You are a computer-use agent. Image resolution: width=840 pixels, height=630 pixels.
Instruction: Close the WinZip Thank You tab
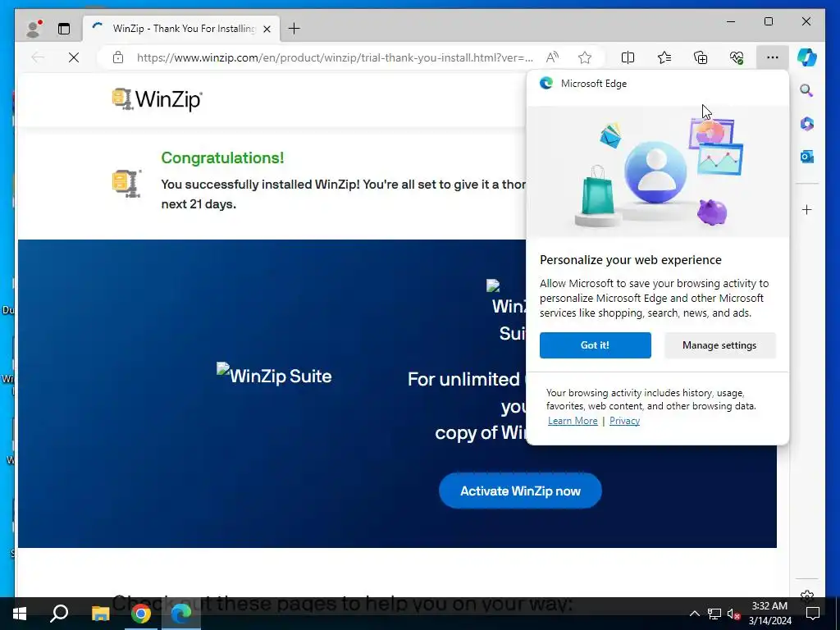(x=267, y=29)
